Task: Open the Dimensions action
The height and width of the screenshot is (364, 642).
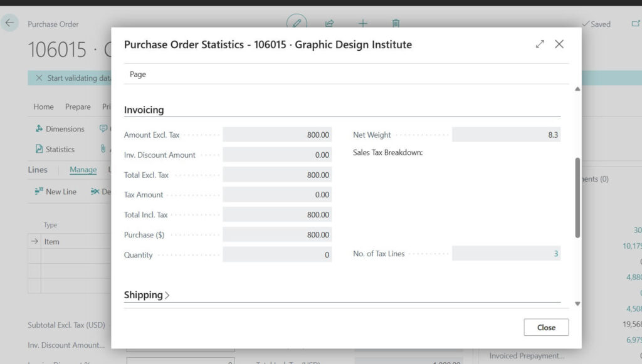Action: point(60,128)
